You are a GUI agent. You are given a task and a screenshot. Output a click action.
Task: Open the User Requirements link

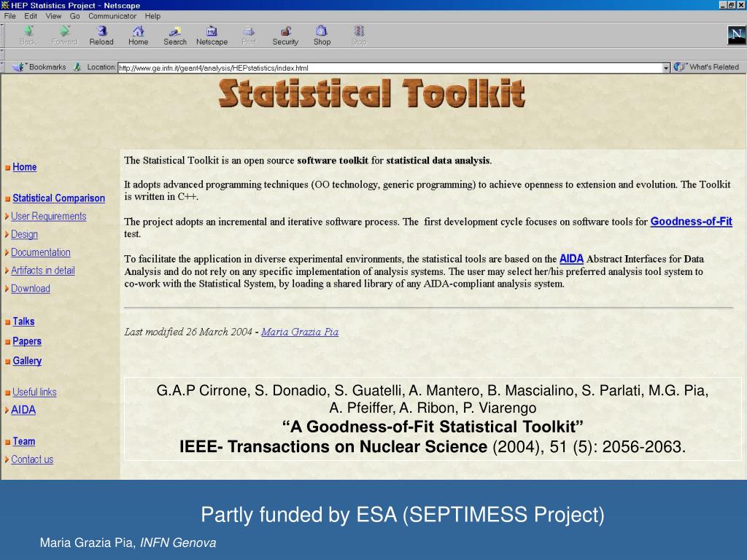(49, 216)
